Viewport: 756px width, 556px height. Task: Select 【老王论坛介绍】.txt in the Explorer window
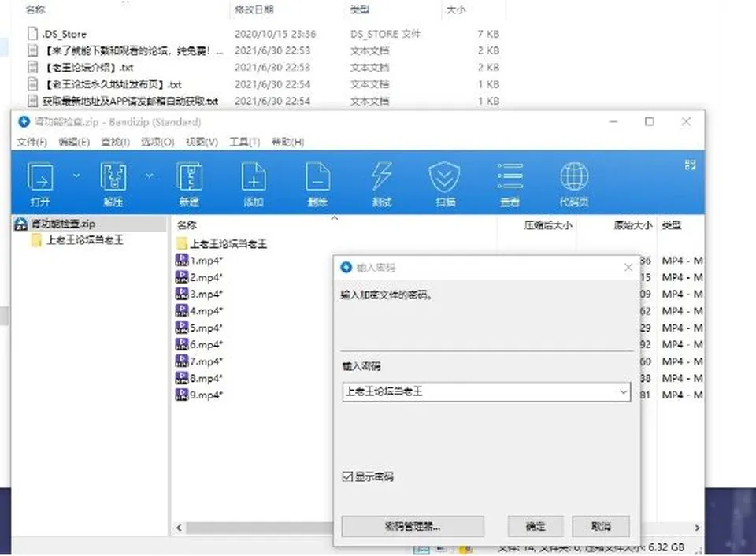pos(89,68)
